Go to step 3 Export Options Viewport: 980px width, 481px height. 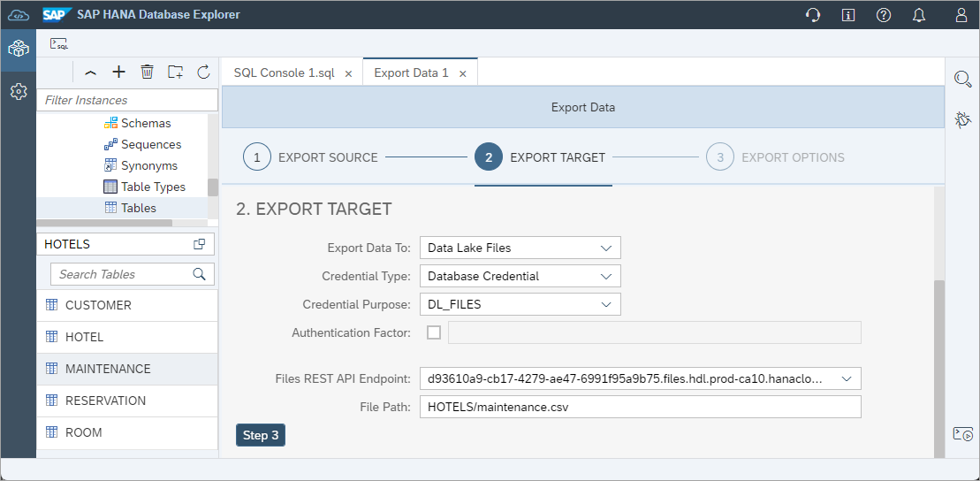[x=776, y=157]
